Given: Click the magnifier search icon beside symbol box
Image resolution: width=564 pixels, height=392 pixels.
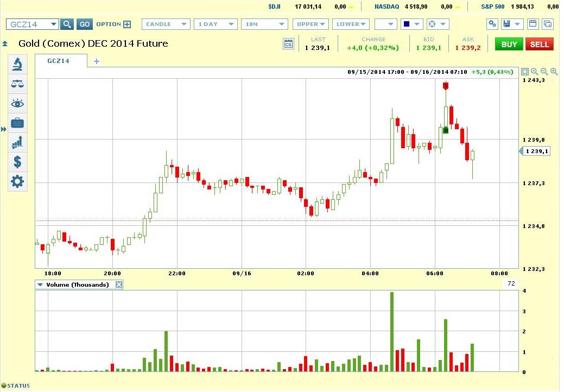Looking at the screenshot, I should click(67, 24).
